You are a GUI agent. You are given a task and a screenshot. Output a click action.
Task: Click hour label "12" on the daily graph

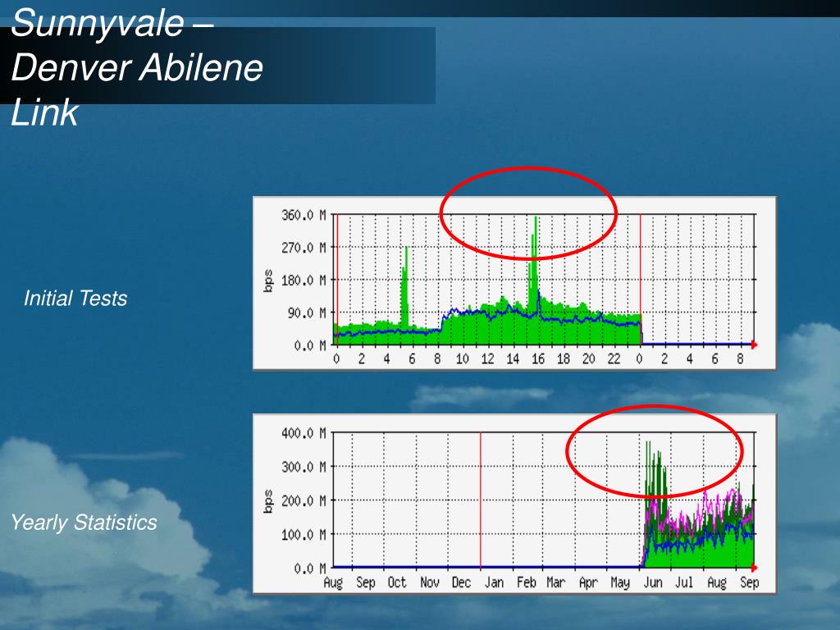click(x=487, y=359)
